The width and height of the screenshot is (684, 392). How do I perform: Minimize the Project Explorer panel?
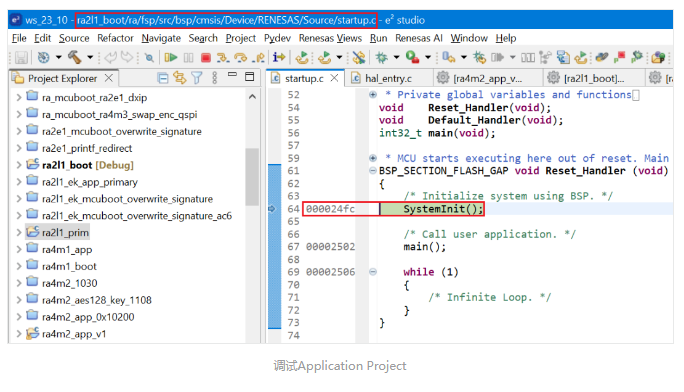coord(232,75)
